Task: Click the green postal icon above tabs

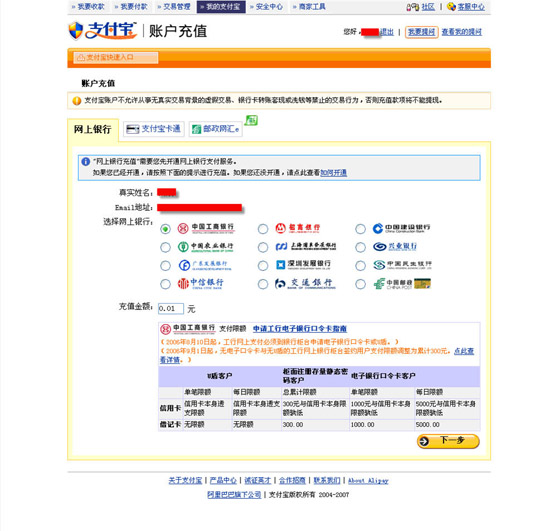Action: [x=251, y=120]
